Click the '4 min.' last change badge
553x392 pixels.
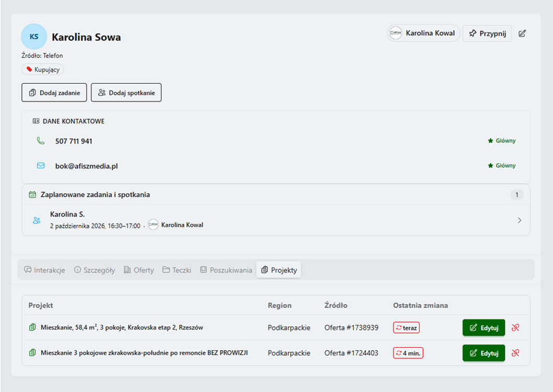pyautogui.click(x=408, y=353)
